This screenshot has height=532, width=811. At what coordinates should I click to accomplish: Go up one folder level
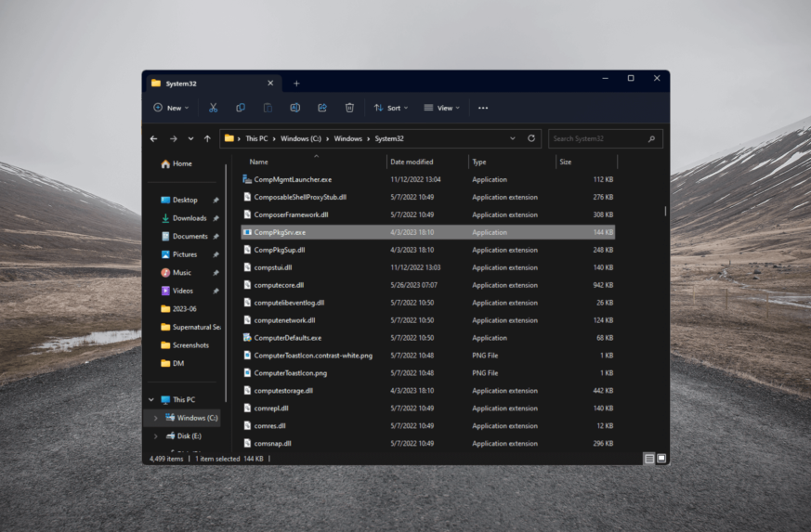[207, 138]
